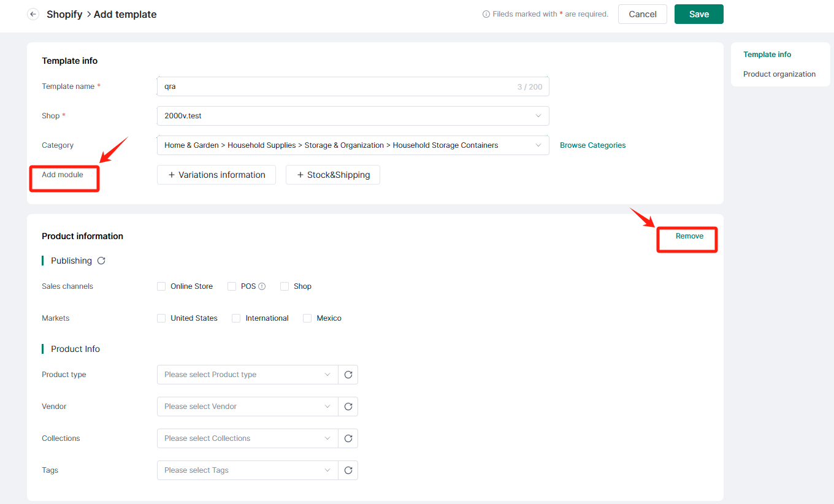Jump to Template info section in sidebar

click(767, 55)
